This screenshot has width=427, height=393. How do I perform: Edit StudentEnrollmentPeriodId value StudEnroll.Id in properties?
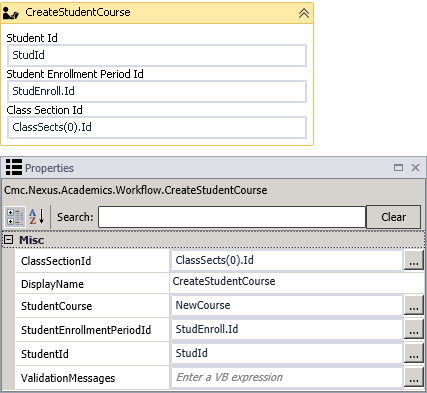coord(287,329)
